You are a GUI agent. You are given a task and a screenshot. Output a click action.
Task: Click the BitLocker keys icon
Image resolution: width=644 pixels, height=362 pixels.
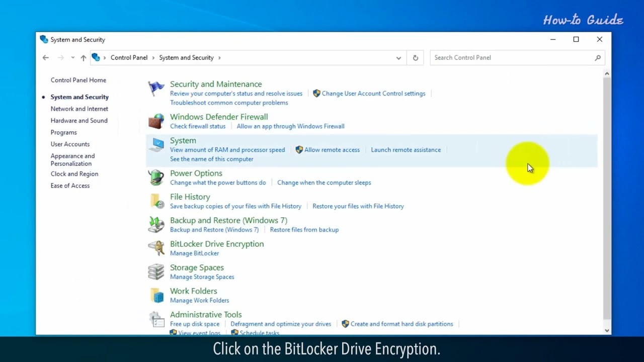pos(156,248)
